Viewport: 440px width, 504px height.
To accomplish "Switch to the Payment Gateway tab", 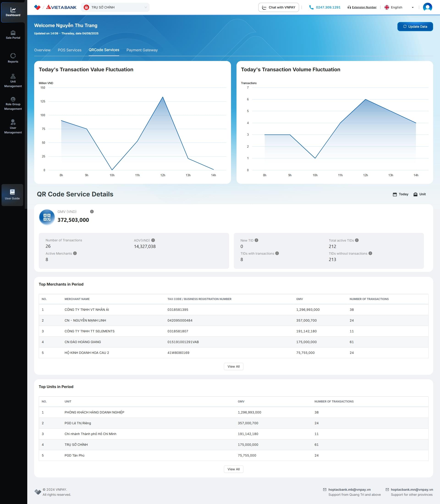I will tap(142, 50).
